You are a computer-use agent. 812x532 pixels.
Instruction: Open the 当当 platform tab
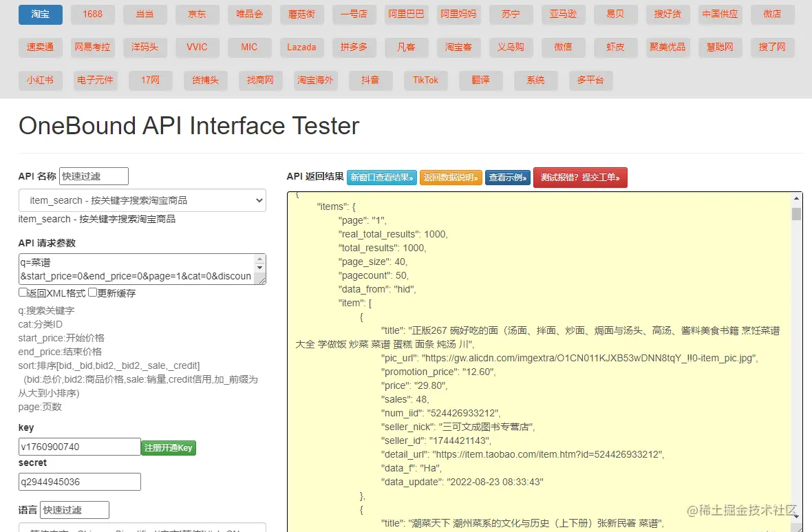(x=145, y=14)
